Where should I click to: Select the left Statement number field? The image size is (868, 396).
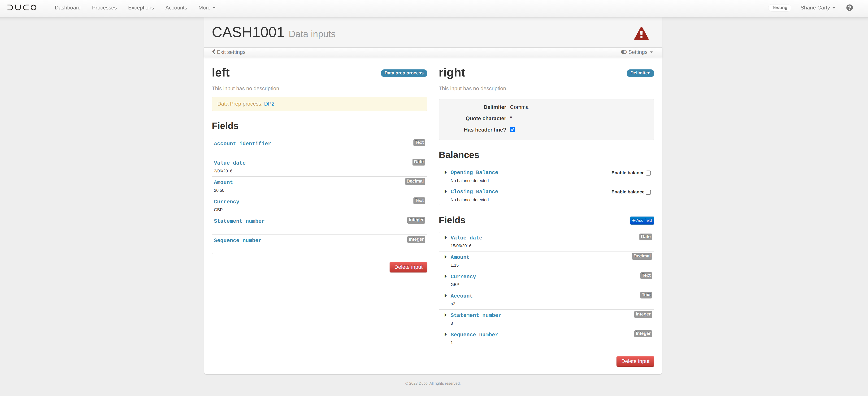(x=319, y=225)
